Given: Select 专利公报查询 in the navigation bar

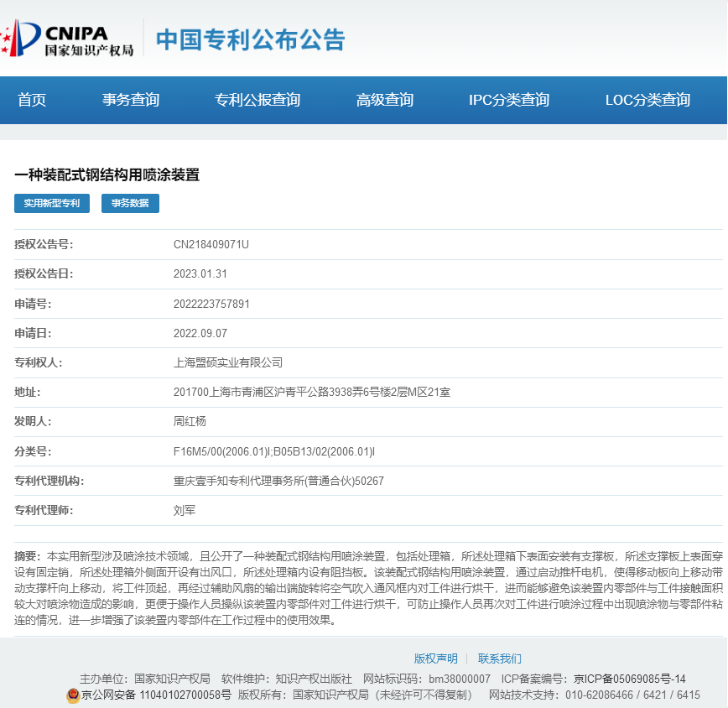Looking at the screenshot, I should (257, 100).
